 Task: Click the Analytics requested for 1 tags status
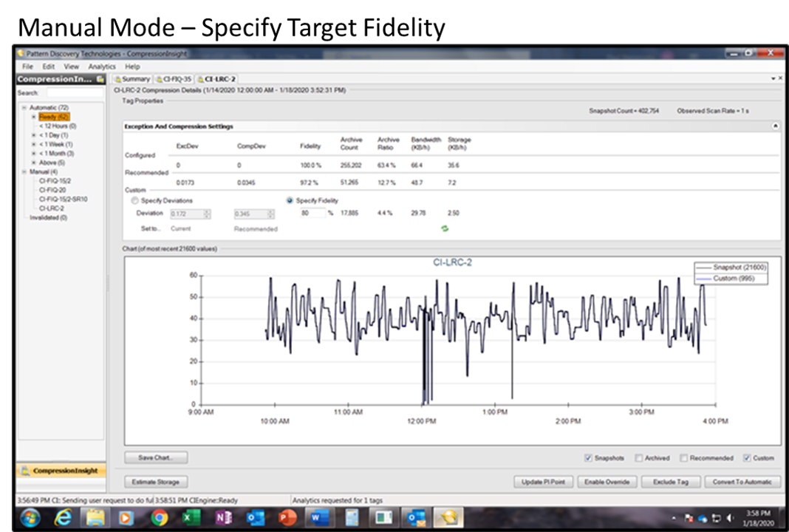click(x=338, y=500)
